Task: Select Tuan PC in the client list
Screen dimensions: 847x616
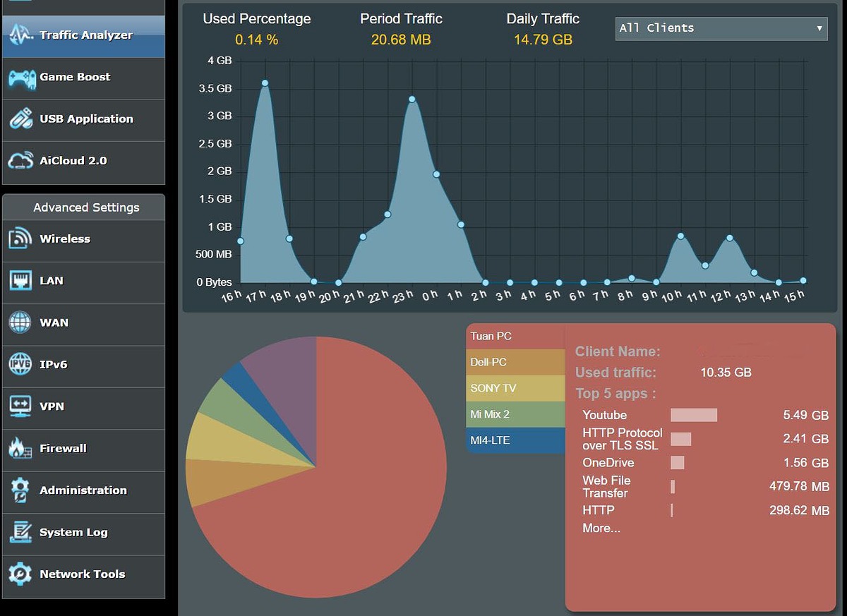Action: 515,337
